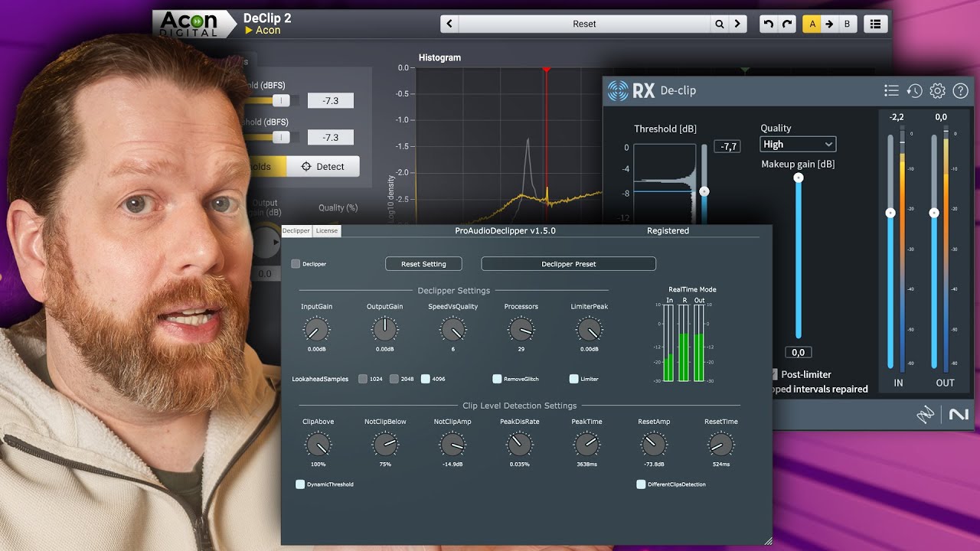Click IN level slider handle in RX
This screenshot has height=551, width=980.
890,213
